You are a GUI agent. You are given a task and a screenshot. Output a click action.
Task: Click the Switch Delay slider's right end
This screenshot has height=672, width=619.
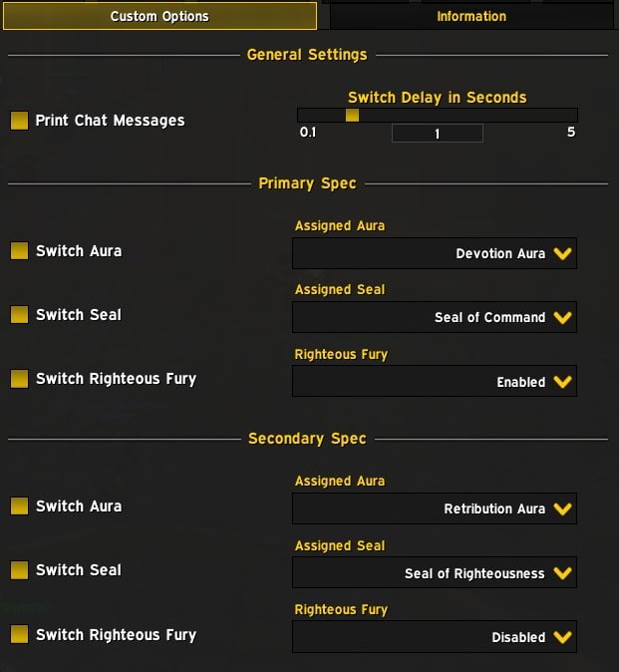(573, 115)
